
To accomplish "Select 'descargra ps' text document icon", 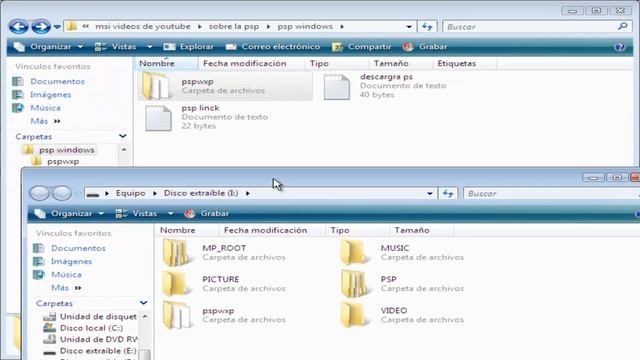I will (x=337, y=87).
